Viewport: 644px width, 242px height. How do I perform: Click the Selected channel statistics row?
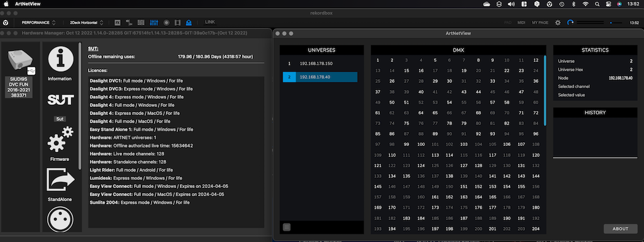(x=595, y=87)
